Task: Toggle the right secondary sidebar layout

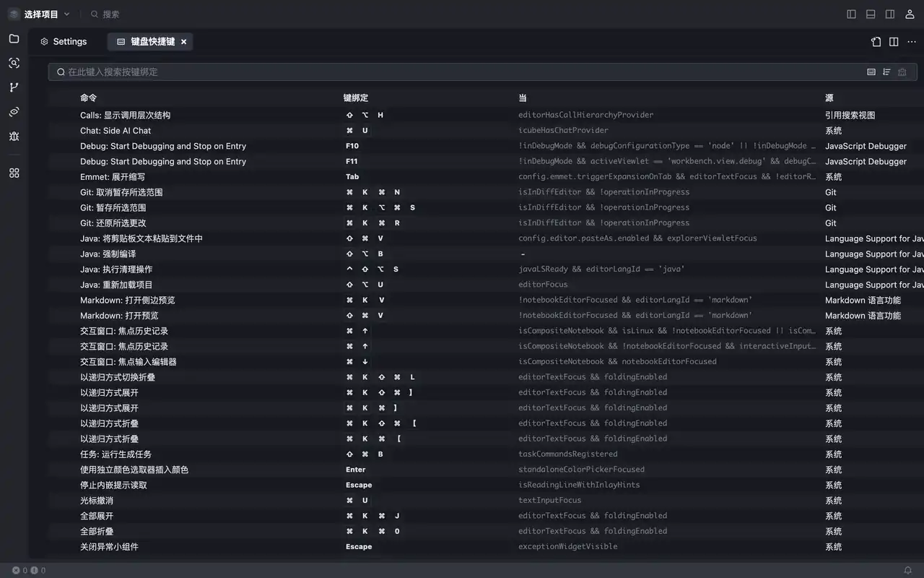Action: [890, 14]
